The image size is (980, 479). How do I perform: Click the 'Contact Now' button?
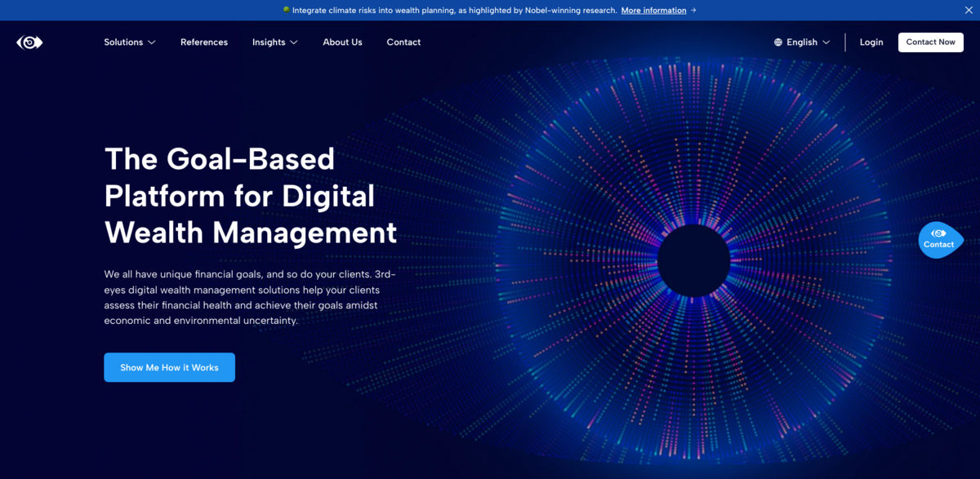click(930, 42)
